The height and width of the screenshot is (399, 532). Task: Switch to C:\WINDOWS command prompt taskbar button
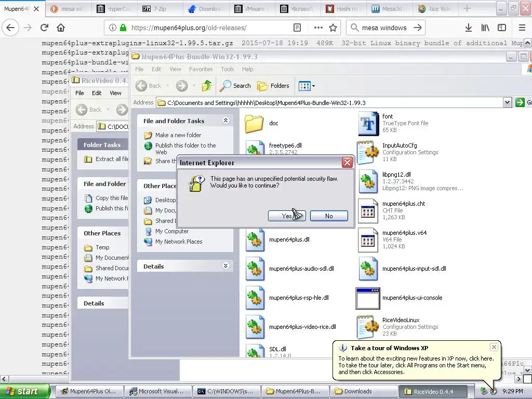coord(226,391)
